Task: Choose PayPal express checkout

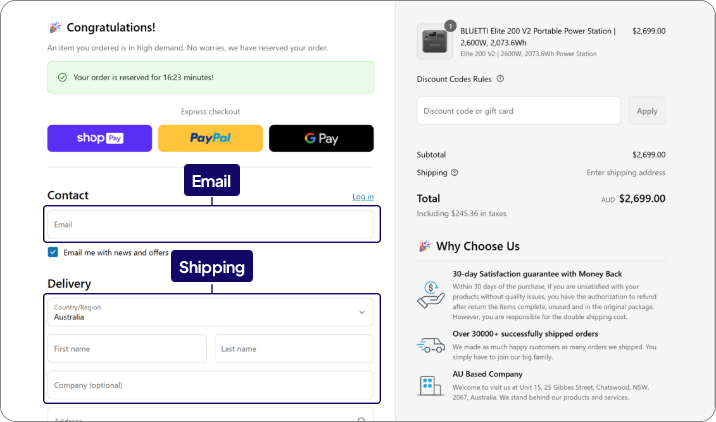Action: [x=210, y=138]
